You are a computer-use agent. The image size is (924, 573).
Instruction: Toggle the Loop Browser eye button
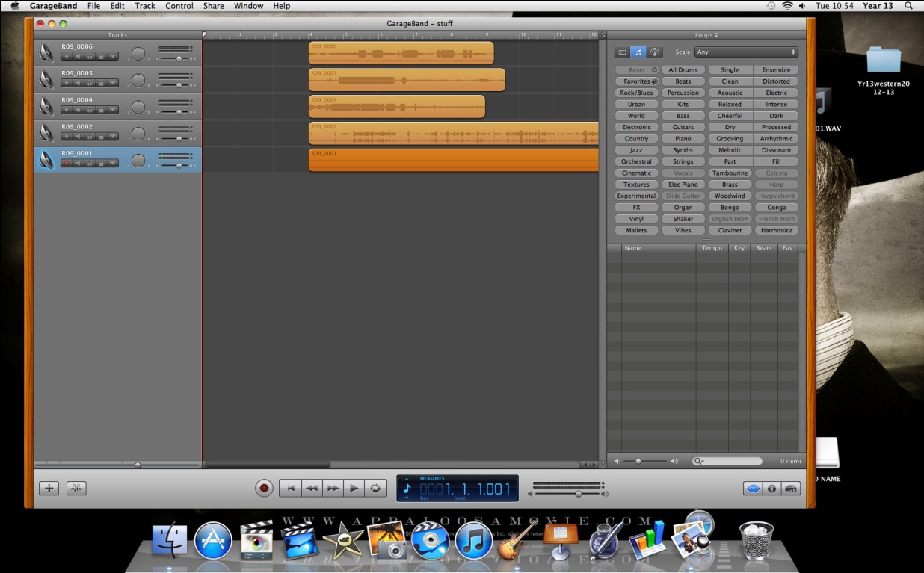753,489
